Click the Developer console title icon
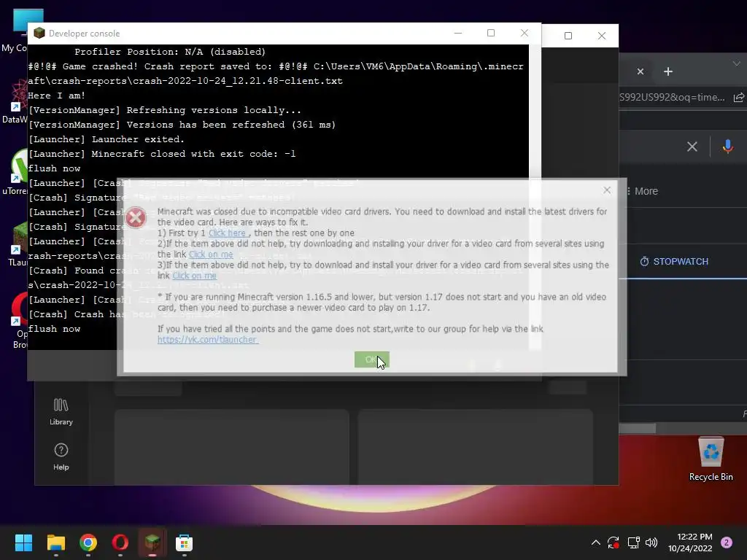The image size is (747, 560). (39, 33)
